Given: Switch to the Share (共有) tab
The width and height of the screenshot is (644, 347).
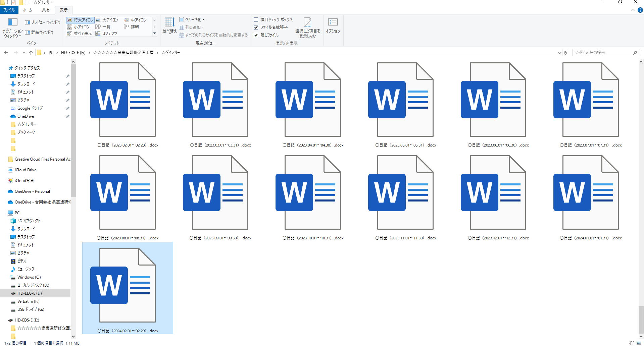Looking at the screenshot, I should pyautogui.click(x=46, y=10).
